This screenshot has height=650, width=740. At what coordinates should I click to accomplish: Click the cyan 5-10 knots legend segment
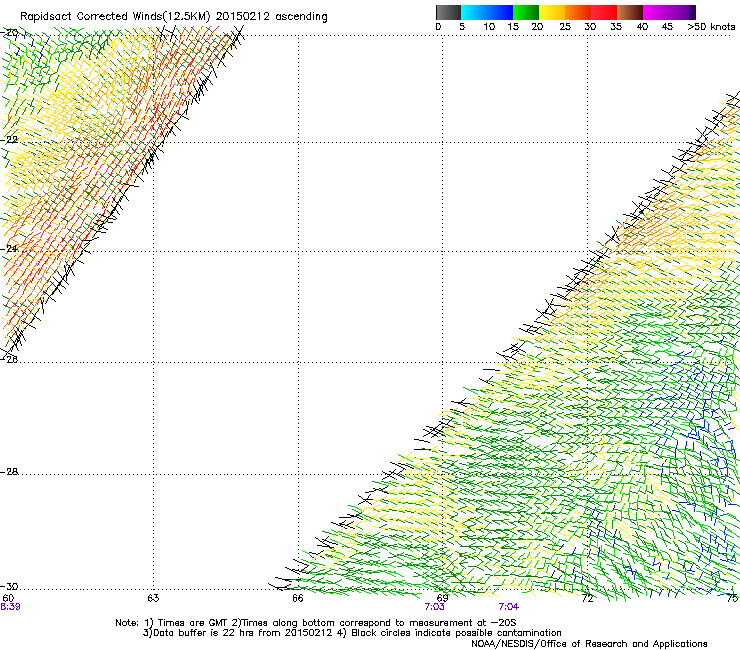(x=474, y=12)
